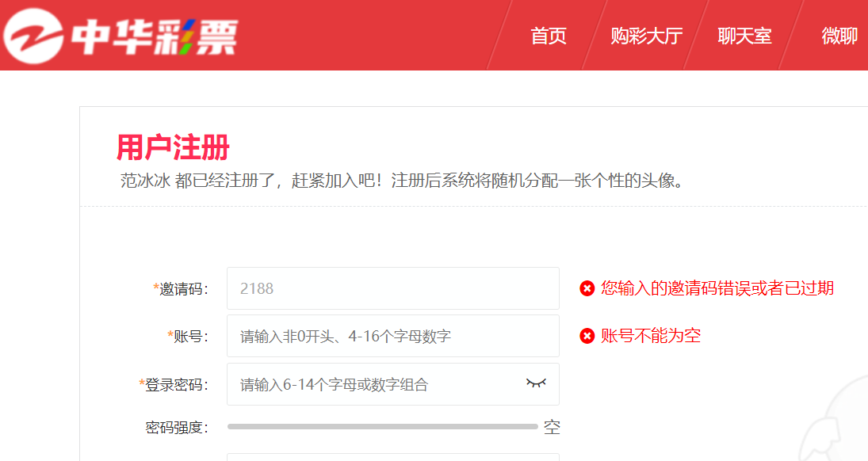Click the partially visible field below password strength
The height and width of the screenshot is (461, 868).
click(392, 456)
